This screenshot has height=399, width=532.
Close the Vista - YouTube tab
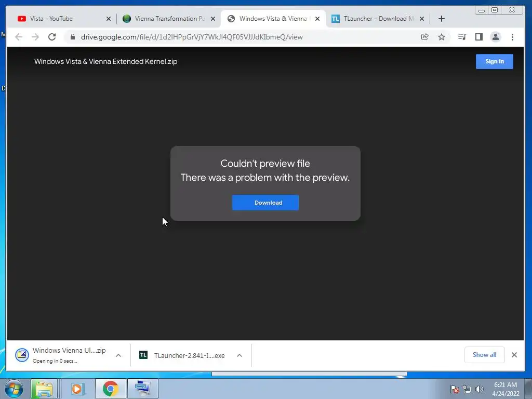click(109, 19)
